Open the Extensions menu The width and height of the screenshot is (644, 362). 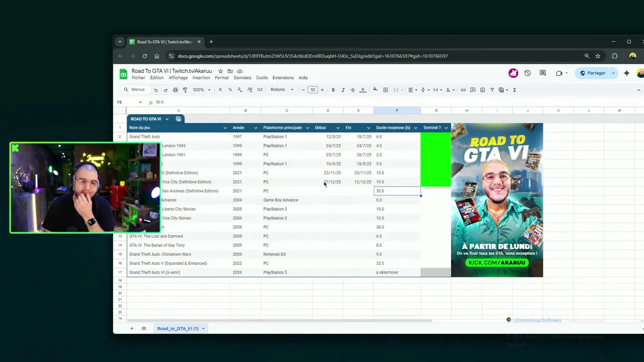pos(283,78)
